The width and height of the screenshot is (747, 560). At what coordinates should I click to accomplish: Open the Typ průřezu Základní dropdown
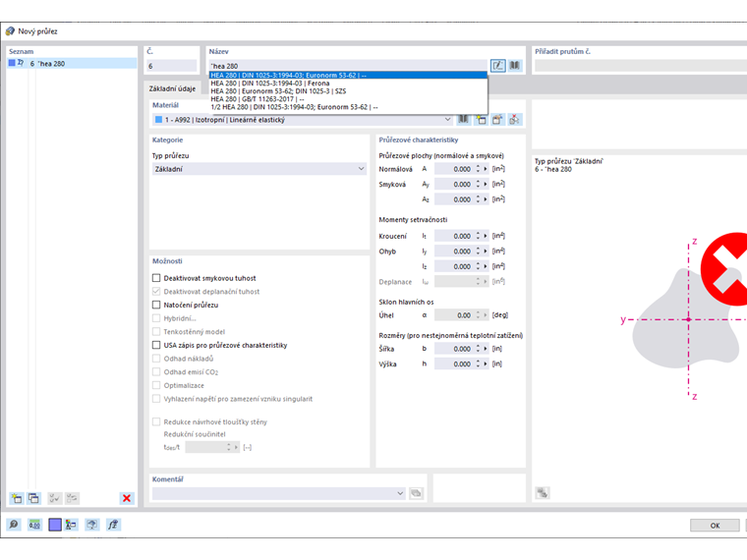259,169
